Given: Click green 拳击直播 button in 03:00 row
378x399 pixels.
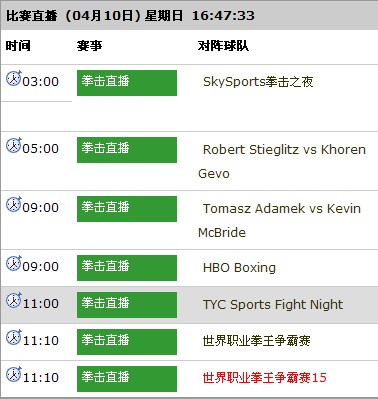Looking at the screenshot, I should point(127,83).
